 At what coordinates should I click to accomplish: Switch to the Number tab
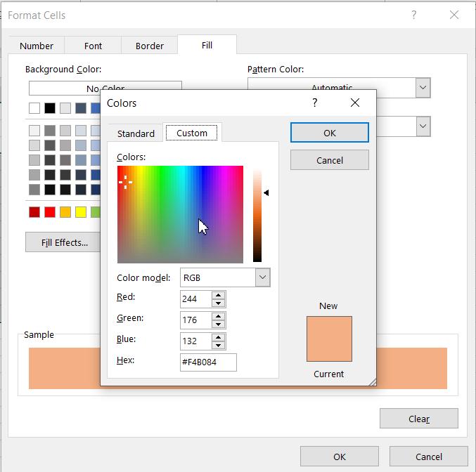pos(37,46)
